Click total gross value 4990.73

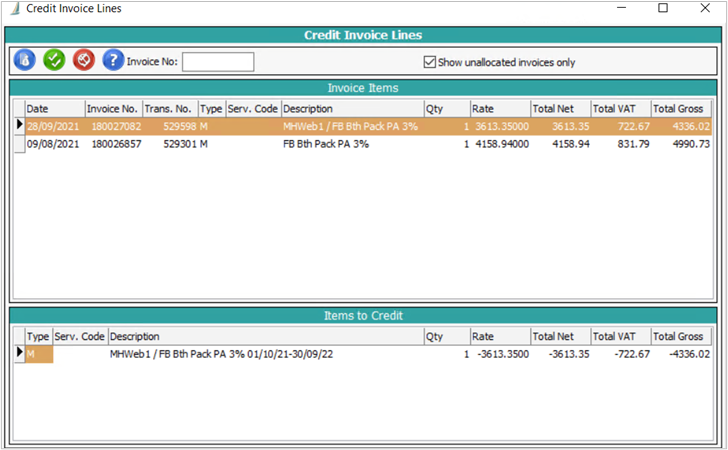click(x=691, y=144)
